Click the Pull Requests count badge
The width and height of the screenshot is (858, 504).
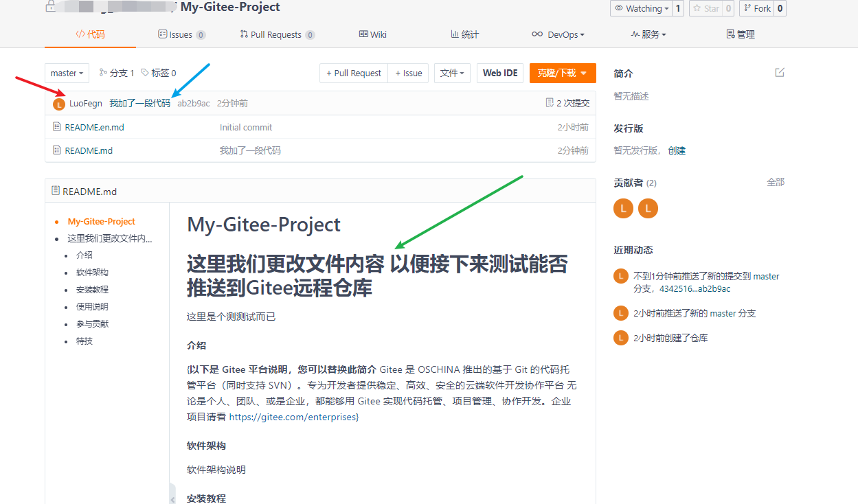(311, 35)
